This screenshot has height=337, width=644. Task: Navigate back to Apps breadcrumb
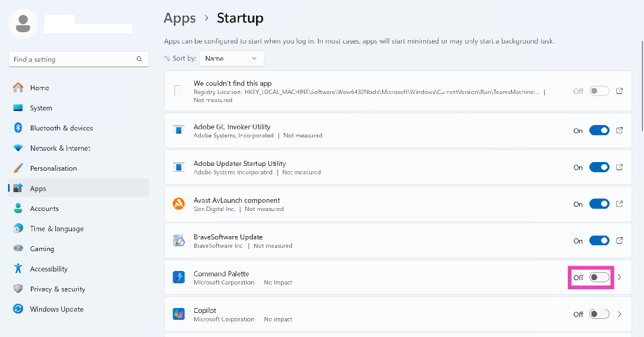pos(179,18)
